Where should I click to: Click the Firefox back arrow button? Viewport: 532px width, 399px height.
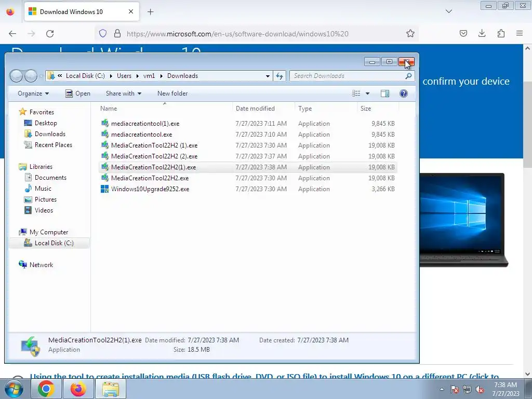click(x=12, y=34)
